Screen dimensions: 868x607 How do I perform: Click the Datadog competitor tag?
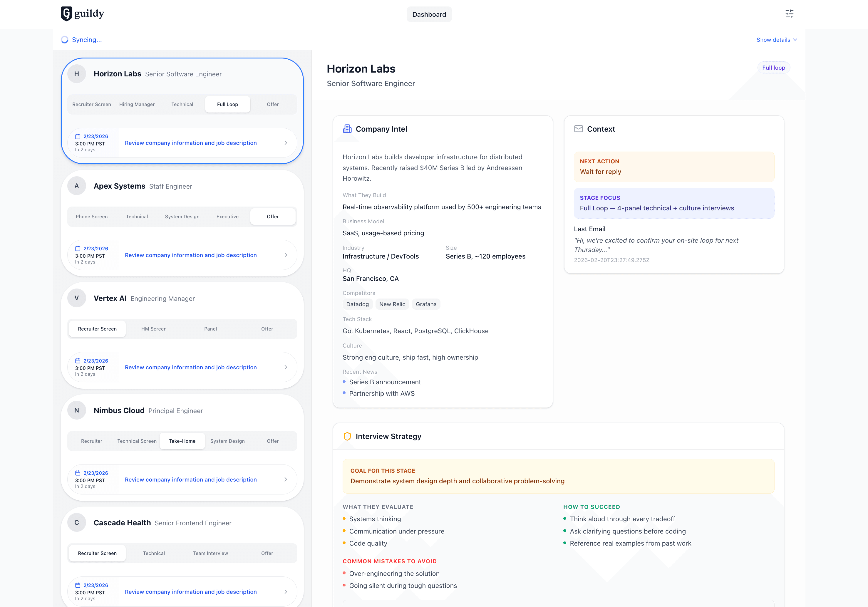357,304
